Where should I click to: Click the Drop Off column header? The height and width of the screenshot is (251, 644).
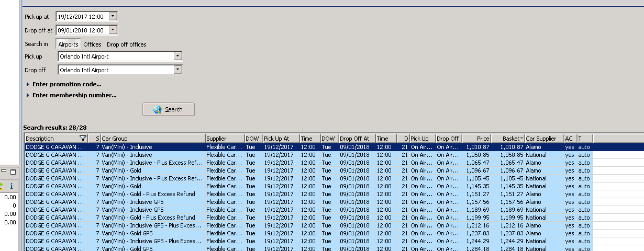point(449,139)
